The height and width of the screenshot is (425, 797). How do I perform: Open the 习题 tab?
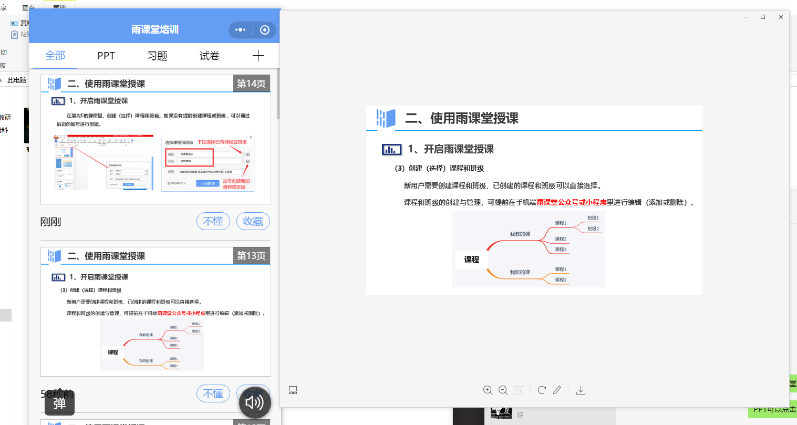point(157,56)
